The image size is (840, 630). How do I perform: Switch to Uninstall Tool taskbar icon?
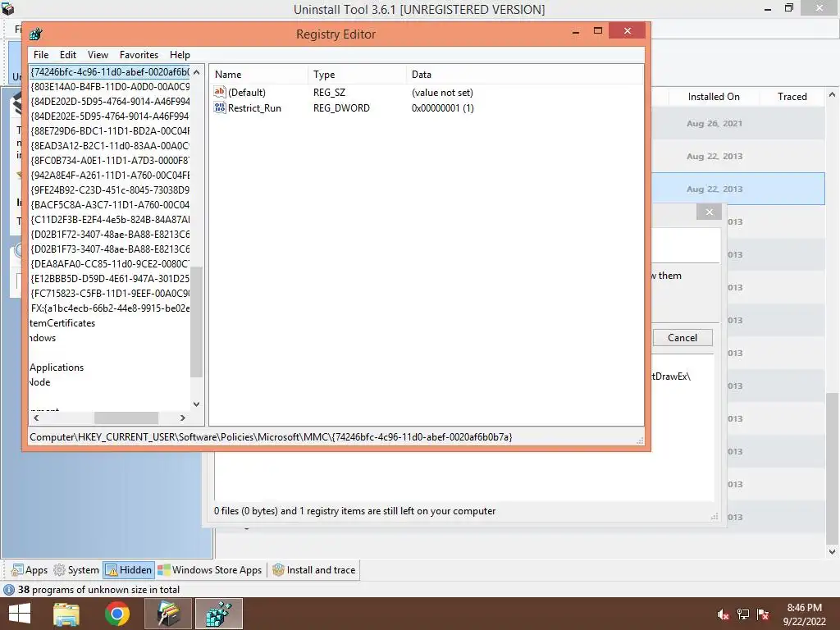(x=167, y=614)
